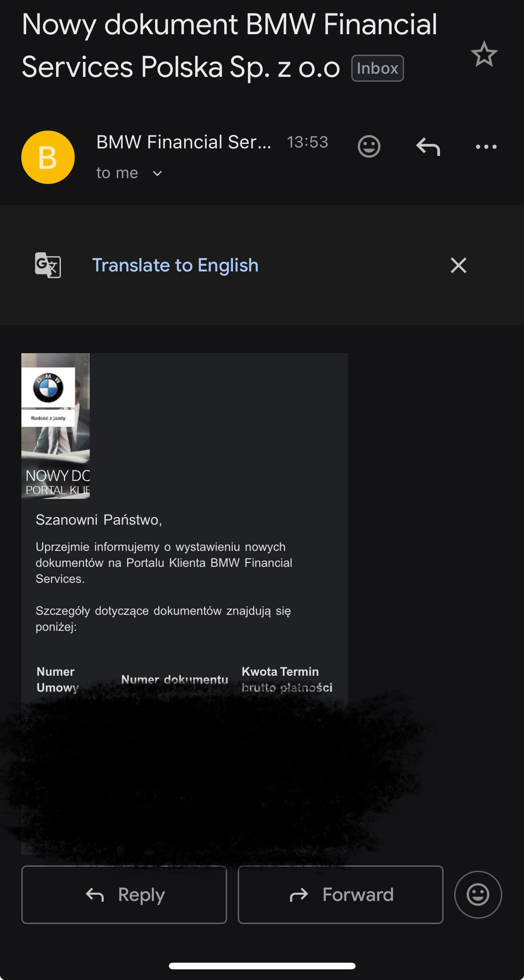Tap the email subject title text
The image size is (524, 980).
tap(229, 45)
